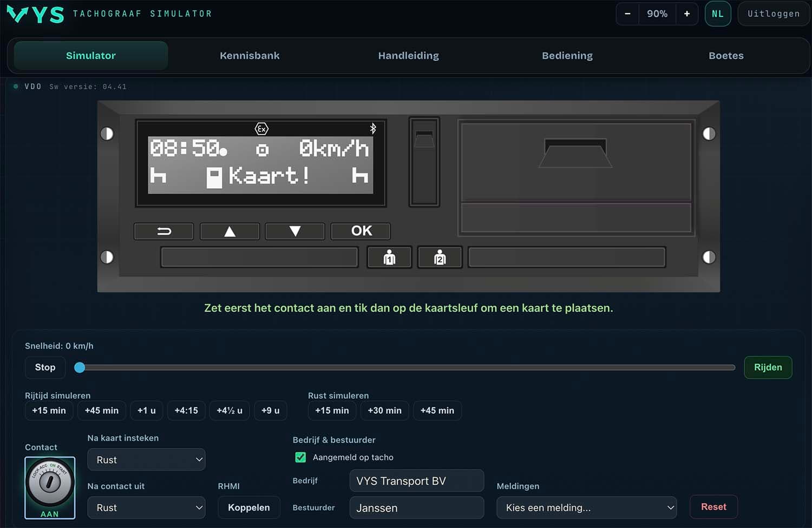Decrease zoom with the minus button

[x=627, y=14]
